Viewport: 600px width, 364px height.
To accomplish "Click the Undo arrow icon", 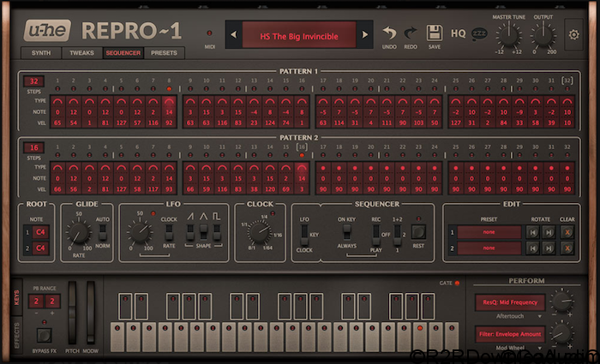I will pyautogui.click(x=389, y=33).
